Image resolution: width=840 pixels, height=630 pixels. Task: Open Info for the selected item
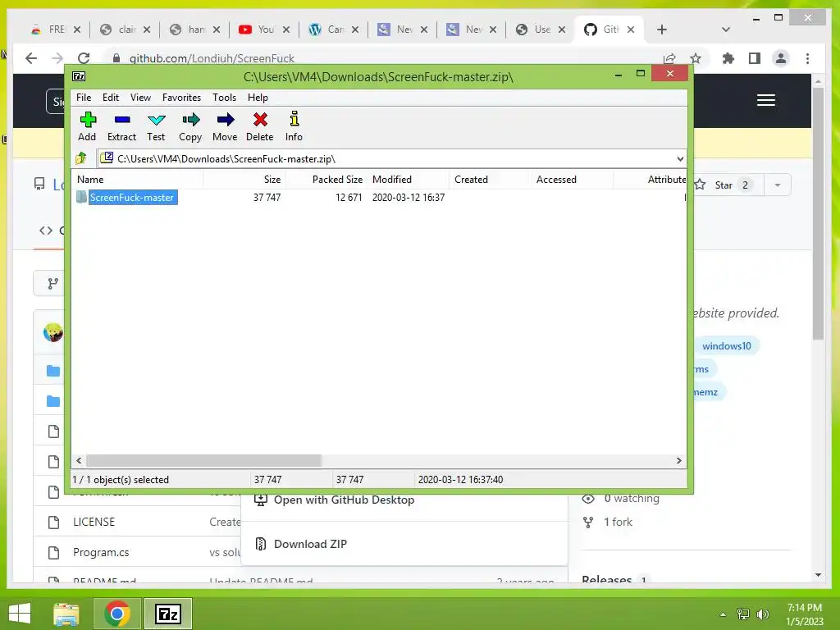[x=294, y=126]
